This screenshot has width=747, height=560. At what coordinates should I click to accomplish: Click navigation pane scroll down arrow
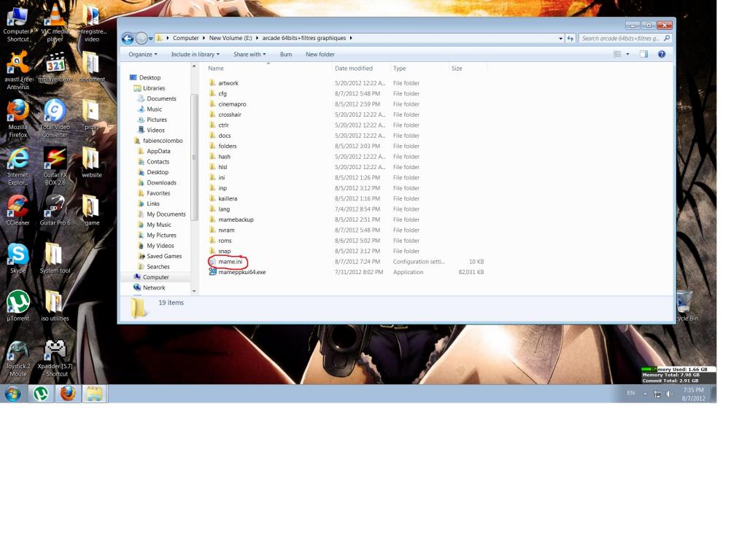coord(194,291)
